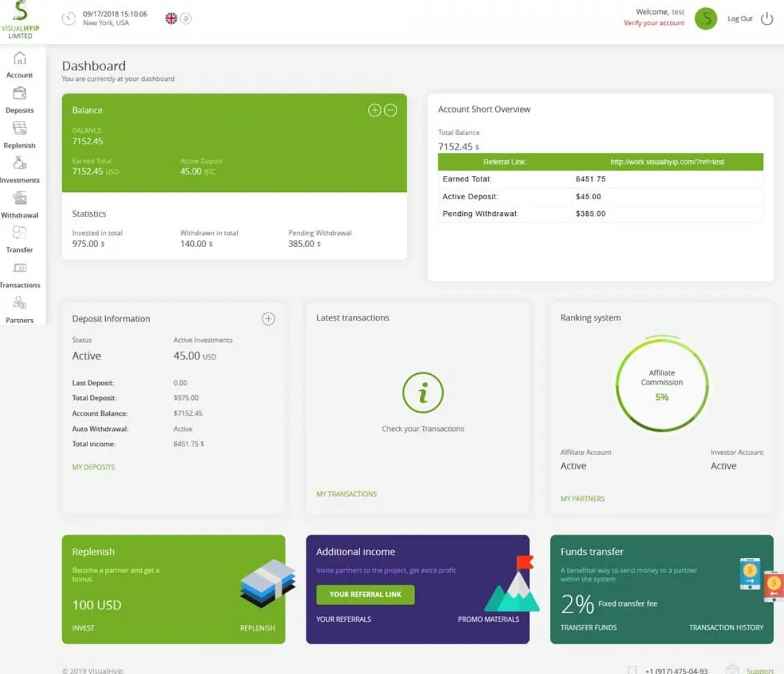Open the MY PARTNERS link
The height and width of the screenshot is (674, 784).
point(583,499)
